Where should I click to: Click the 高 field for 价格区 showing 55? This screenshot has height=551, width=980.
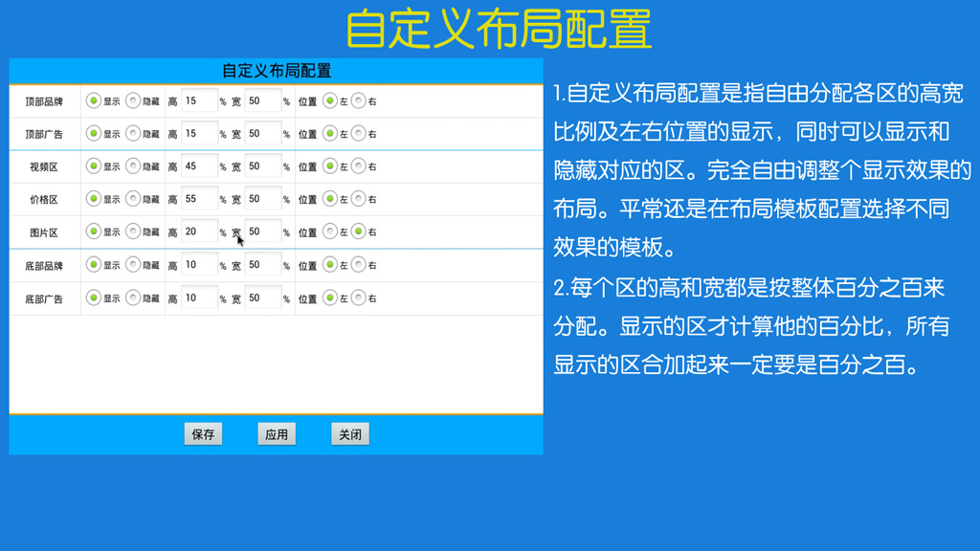tap(199, 199)
